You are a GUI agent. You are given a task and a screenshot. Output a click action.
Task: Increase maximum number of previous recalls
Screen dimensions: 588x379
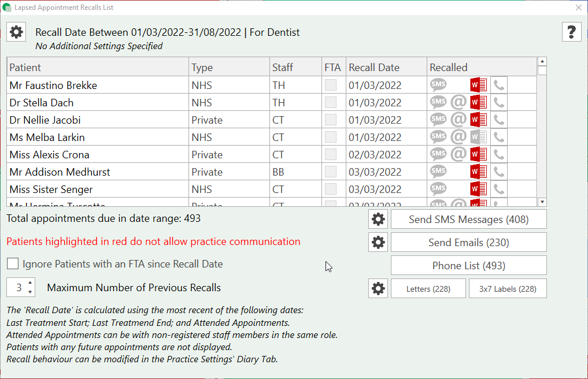[31, 283]
